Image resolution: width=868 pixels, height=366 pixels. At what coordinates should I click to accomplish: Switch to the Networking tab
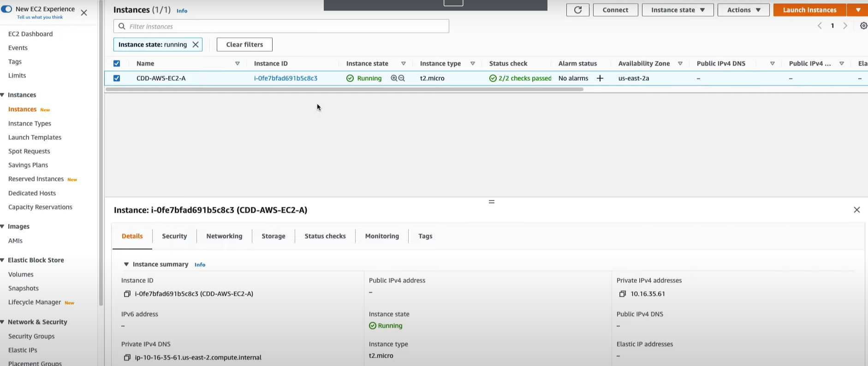(224, 236)
